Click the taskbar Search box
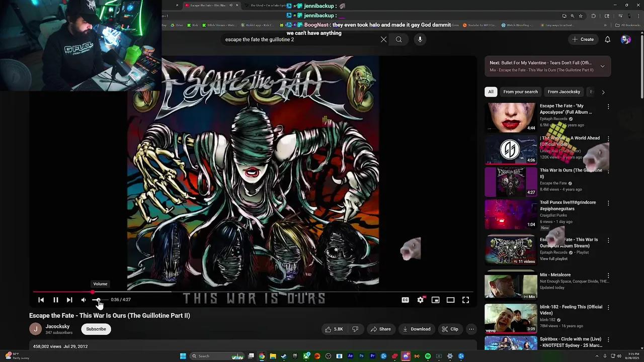This screenshot has height=362, width=644. pos(217,356)
